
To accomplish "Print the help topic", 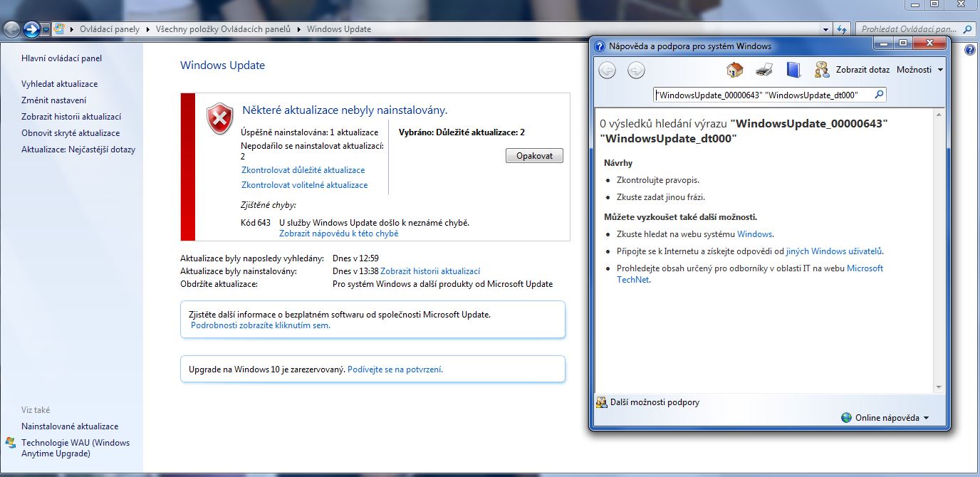I will (764, 70).
